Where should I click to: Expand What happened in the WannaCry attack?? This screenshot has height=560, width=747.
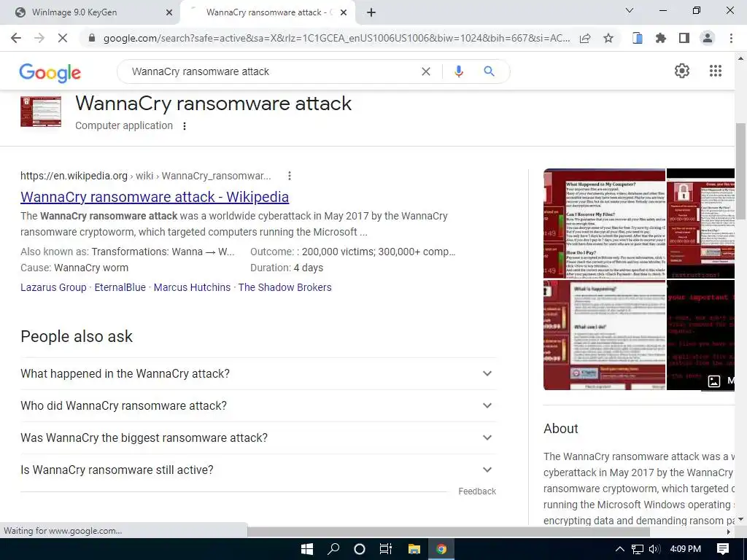click(x=258, y=374)
